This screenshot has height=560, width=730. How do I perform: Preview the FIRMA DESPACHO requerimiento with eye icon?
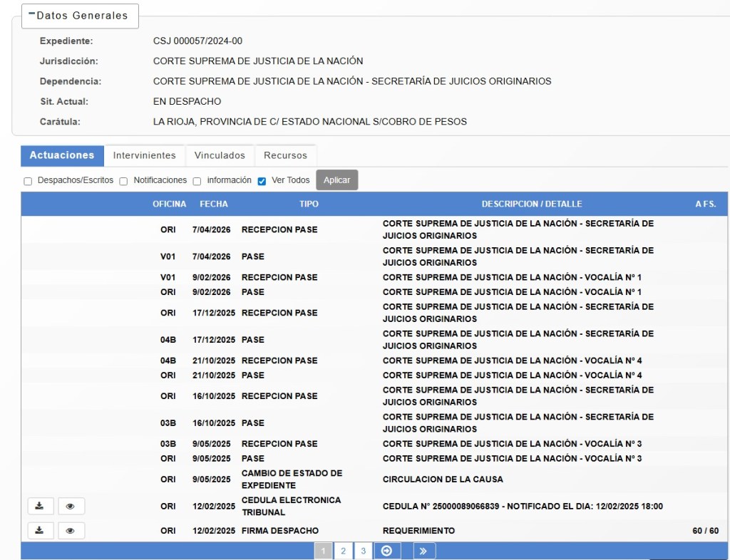pyautogui.click(x=71, y=531)
